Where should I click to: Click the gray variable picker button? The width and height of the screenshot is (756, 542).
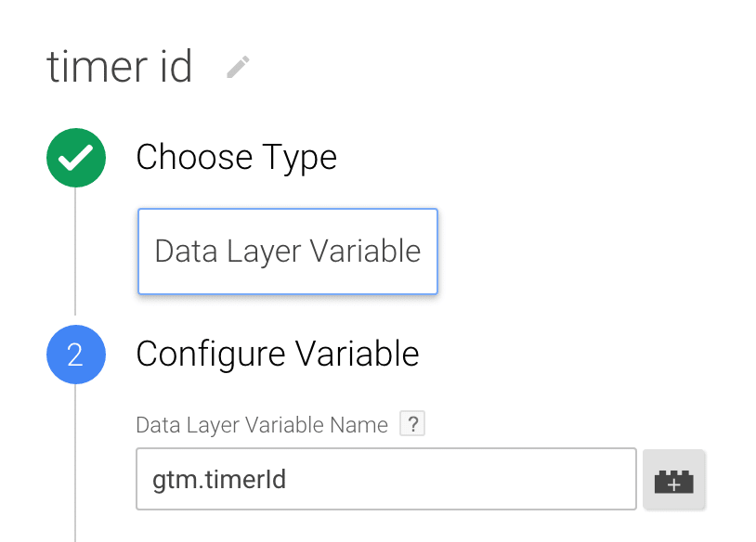point(674,480)
